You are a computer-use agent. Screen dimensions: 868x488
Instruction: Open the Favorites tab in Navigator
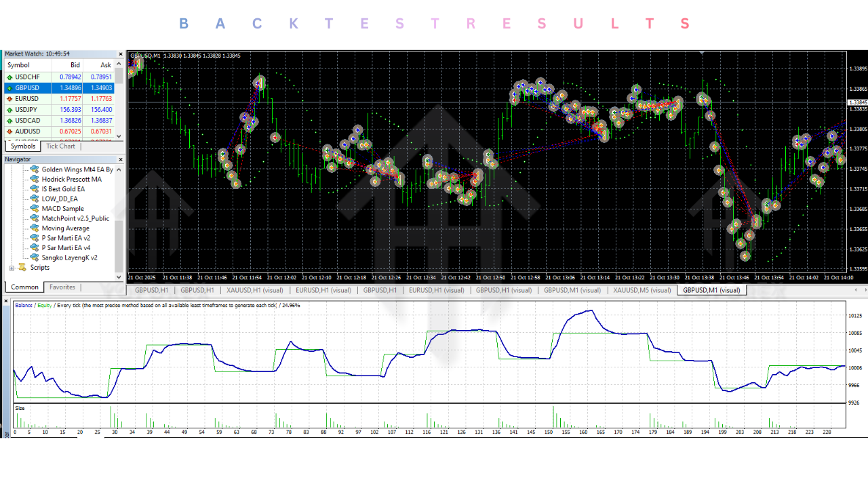click(x=62, y=287)
